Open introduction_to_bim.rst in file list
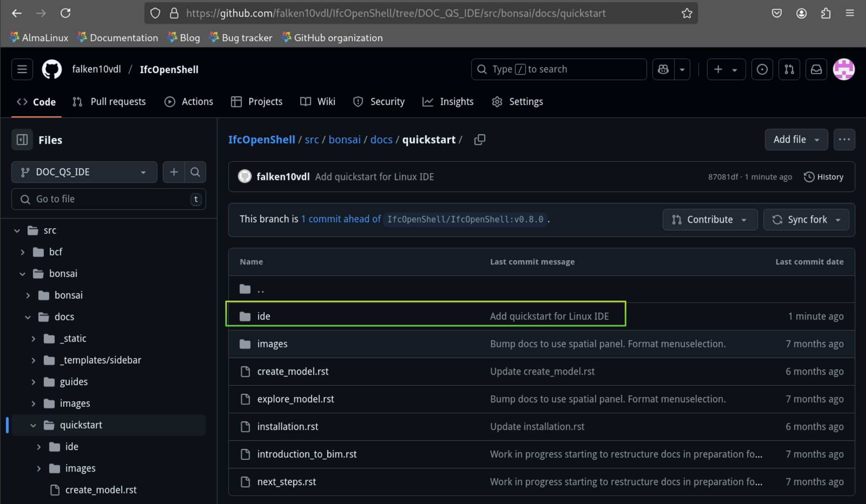The image size is (866, 504). point(307,454)
